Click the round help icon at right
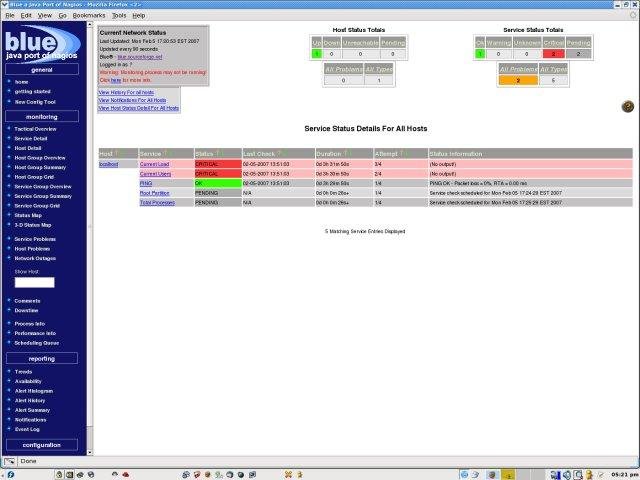Image resolution: width=640 pixels, height=480 pixels. (x=627, y=107)
